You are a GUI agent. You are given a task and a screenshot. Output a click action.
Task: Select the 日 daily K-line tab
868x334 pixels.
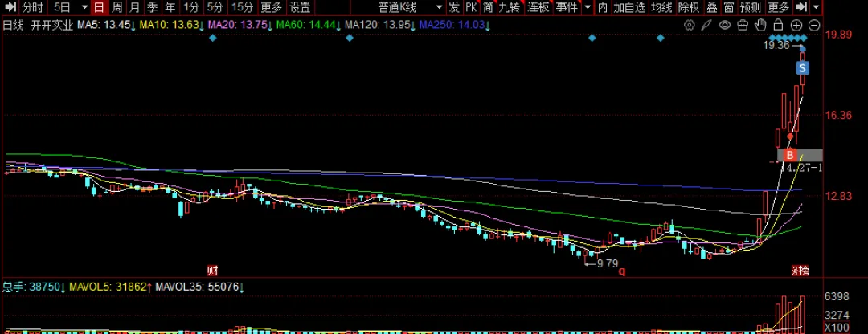click(99, 8)
